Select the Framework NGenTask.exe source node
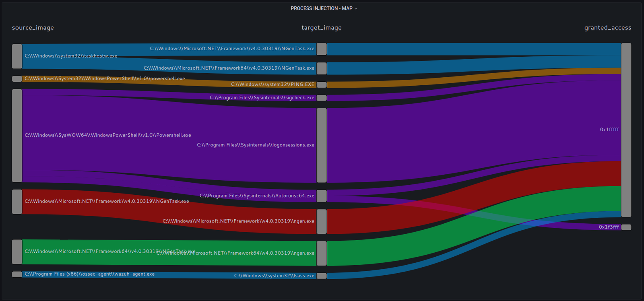This screenshot has width=644, height=301. [17, 202]
